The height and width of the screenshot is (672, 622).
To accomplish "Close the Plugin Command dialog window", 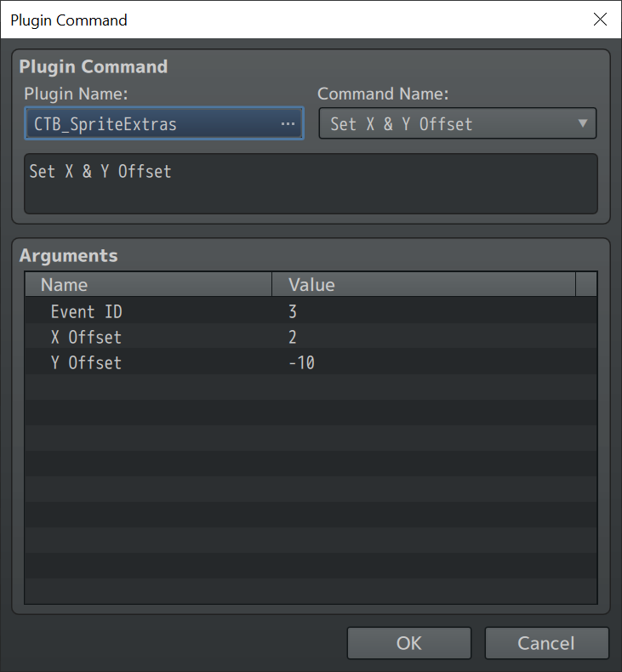I will point(600,20).
